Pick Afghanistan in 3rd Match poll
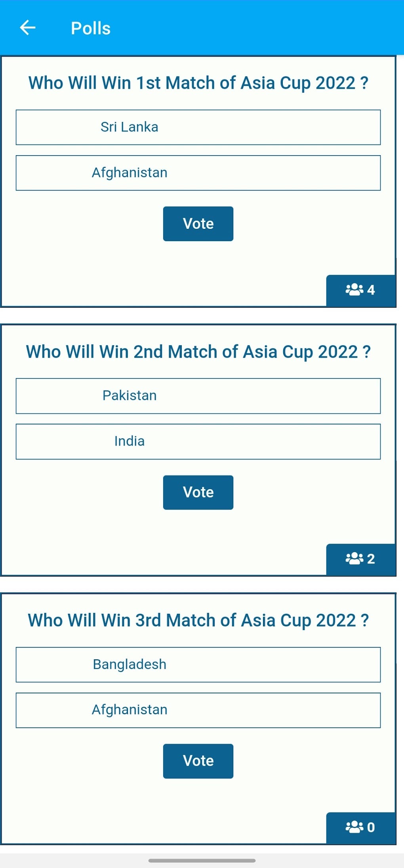The width and height of the screenshot is (404, 868). pos(198,710)
